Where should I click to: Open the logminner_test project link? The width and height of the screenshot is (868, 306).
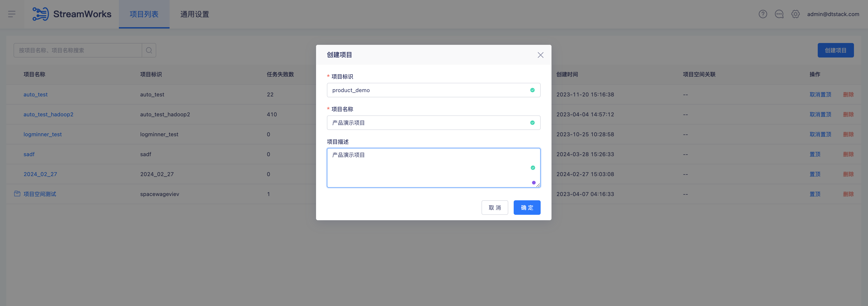(x=43, y=134)
